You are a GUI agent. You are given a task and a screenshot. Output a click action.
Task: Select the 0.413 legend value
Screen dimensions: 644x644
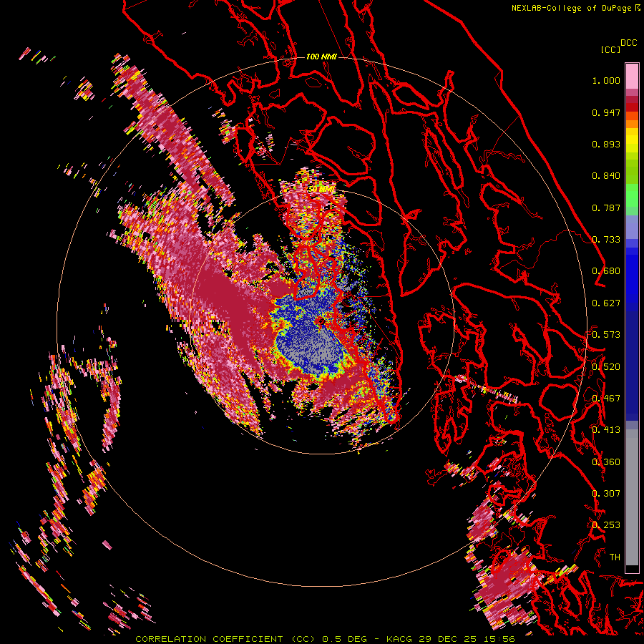click(x=606, y=430)
